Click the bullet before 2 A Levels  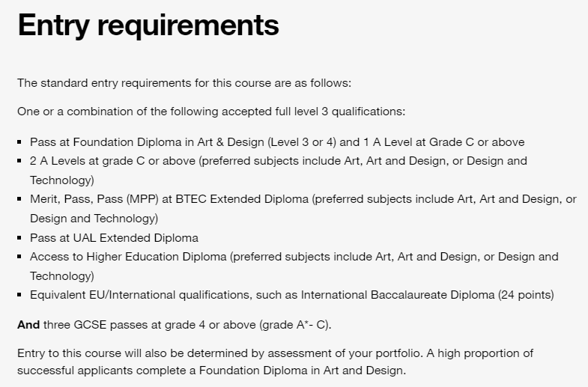pos(19,161)
